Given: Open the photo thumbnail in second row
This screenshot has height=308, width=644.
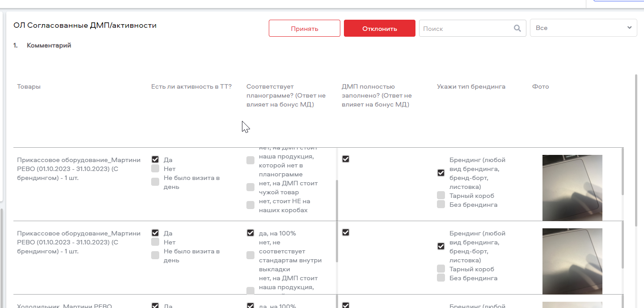Looking at the screenshot, I should pos(572,261).
